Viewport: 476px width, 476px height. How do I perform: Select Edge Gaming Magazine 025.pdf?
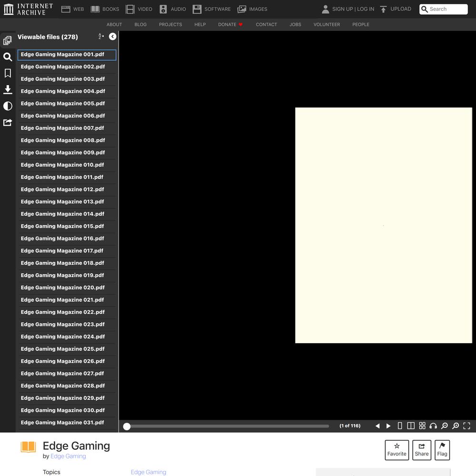(67, 349)
